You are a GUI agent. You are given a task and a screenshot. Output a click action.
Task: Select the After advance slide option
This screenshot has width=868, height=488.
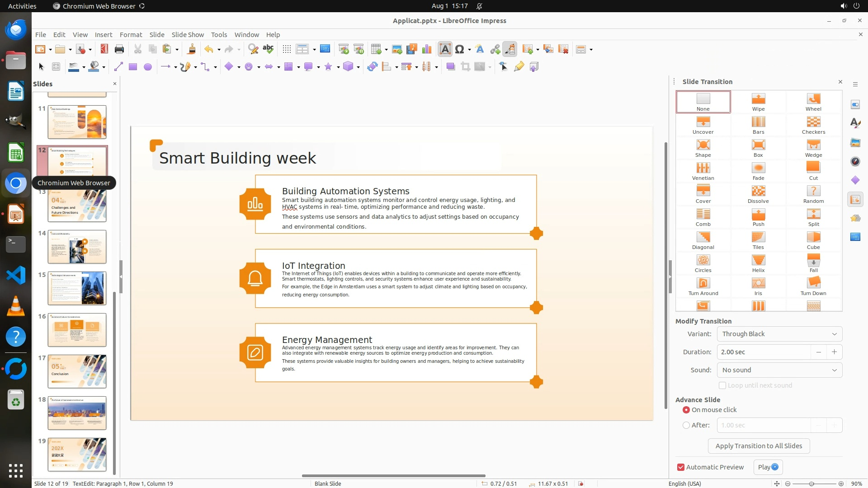click(686, 425)
